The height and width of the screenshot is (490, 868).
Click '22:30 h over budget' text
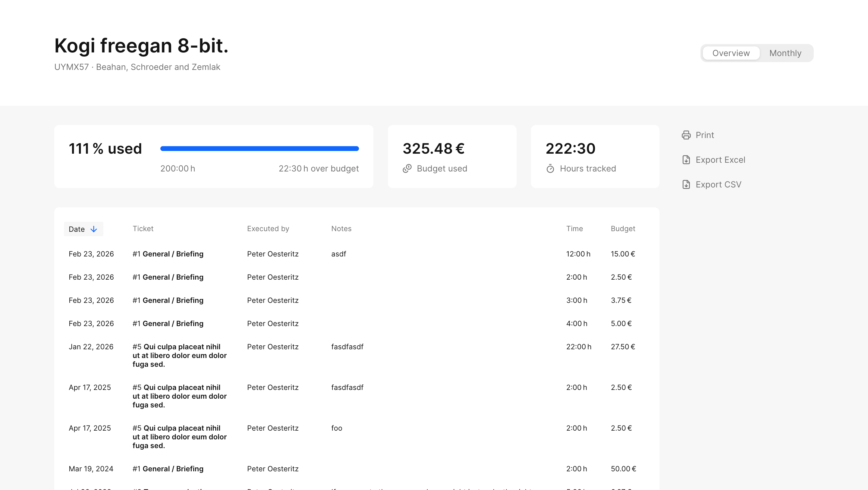(x=319, y=168)
